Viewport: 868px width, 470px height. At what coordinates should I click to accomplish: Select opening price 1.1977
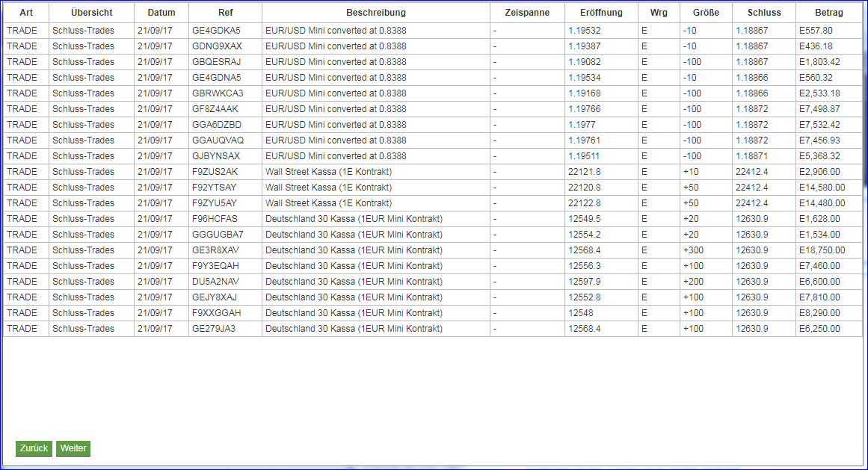pos(582,125)
